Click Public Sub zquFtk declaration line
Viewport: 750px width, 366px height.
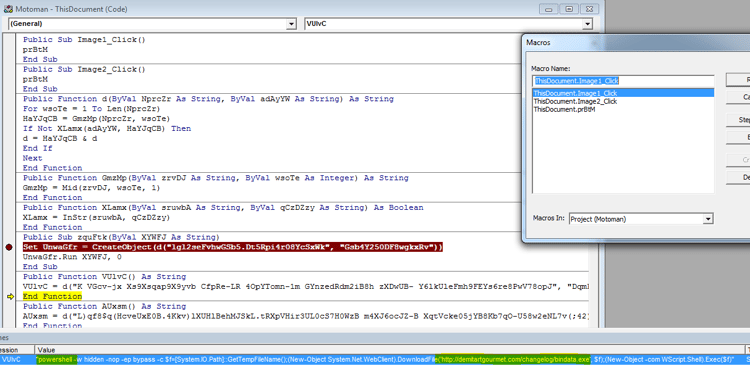pos(121,237)
